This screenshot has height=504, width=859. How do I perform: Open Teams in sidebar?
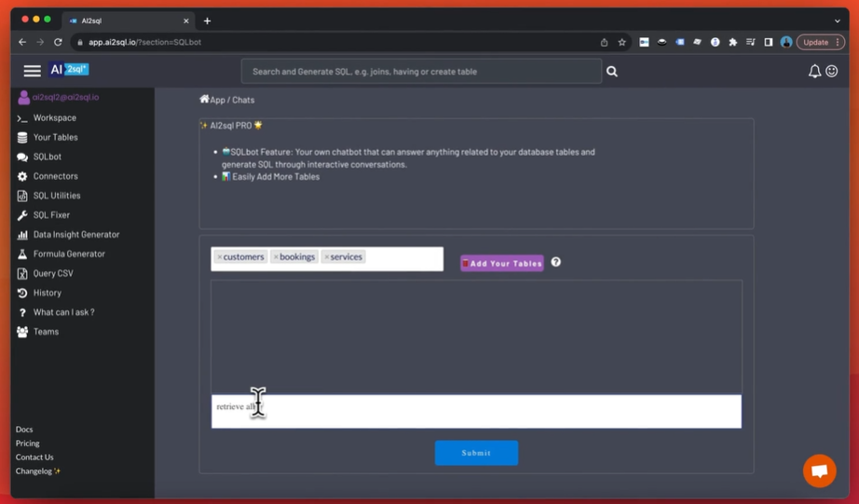[x=46, y=332]
